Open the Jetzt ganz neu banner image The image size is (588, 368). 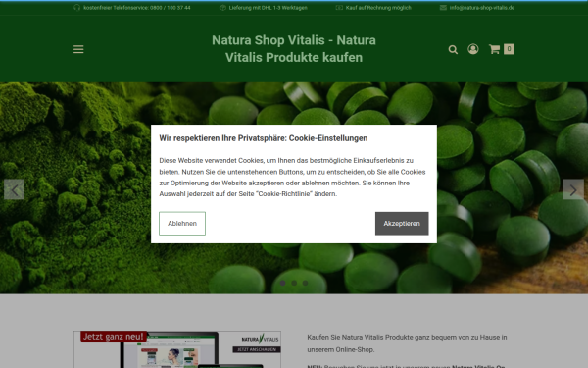click(177, 349)
